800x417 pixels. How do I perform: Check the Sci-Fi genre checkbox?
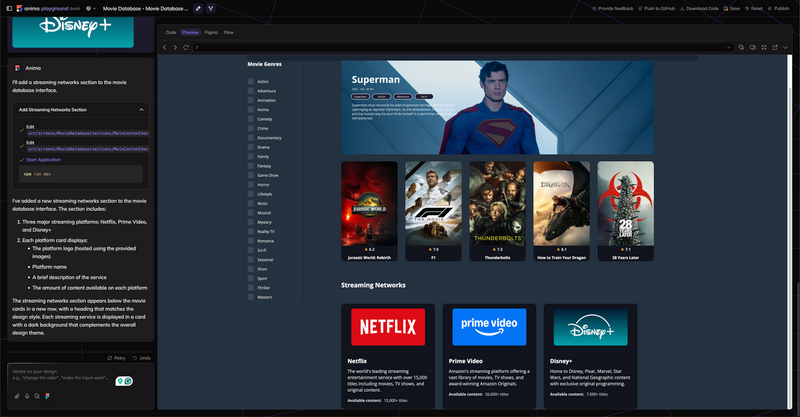251,250
